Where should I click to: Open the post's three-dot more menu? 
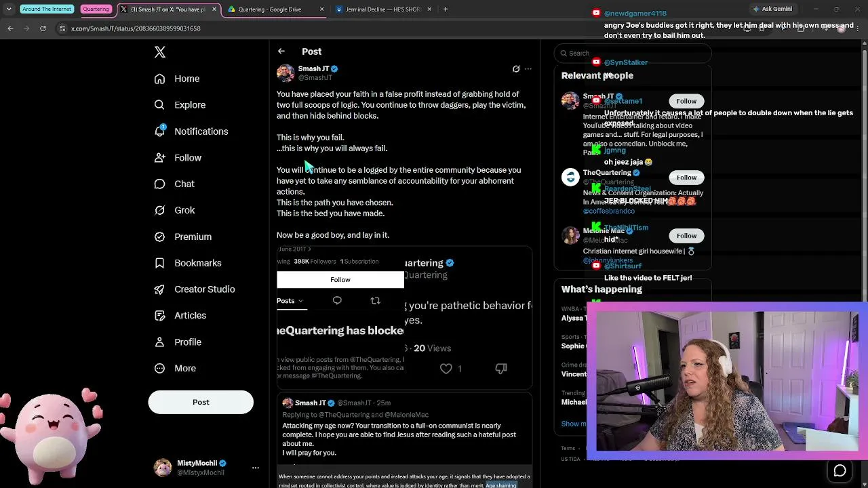[528, 68]
